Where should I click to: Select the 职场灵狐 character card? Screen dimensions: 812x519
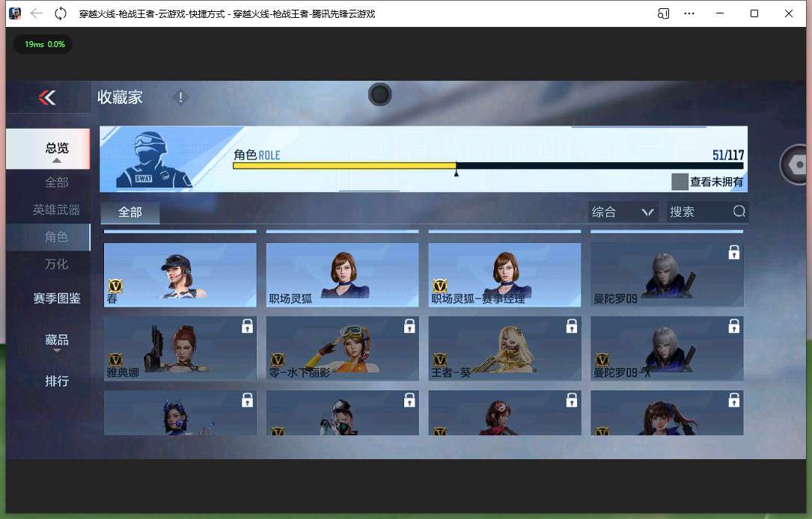(342, 274)
